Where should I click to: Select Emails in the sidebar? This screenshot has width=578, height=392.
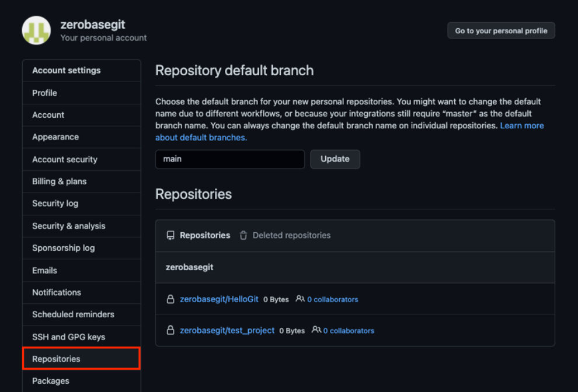82,271
